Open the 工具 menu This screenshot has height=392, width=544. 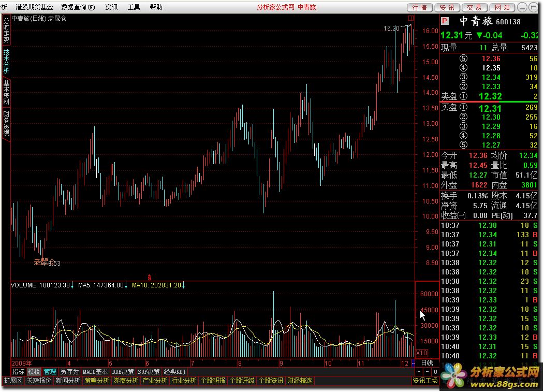(134, 7)
